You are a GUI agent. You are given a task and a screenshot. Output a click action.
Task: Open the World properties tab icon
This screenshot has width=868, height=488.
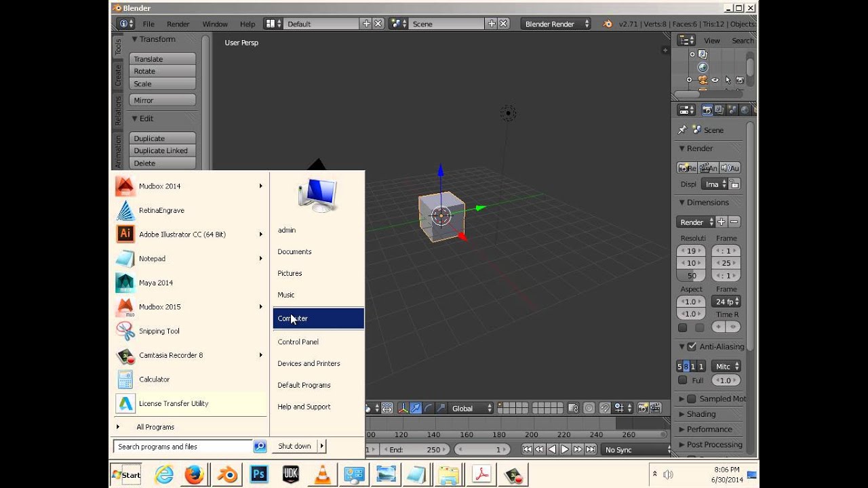tap(744, 110)
